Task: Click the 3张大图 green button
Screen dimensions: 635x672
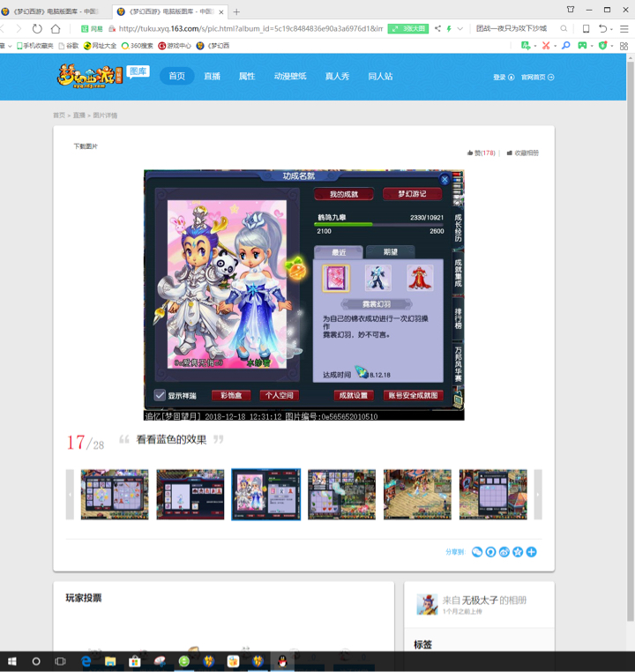Action: pyautogui.click(x=408, y=29)
